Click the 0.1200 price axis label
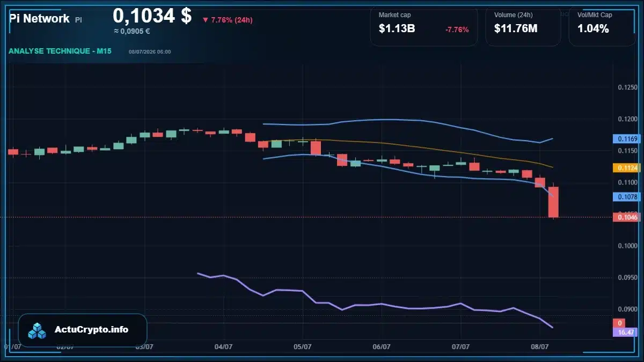The width and height of the screenshot is (644, 362). [x=627, y=119]
